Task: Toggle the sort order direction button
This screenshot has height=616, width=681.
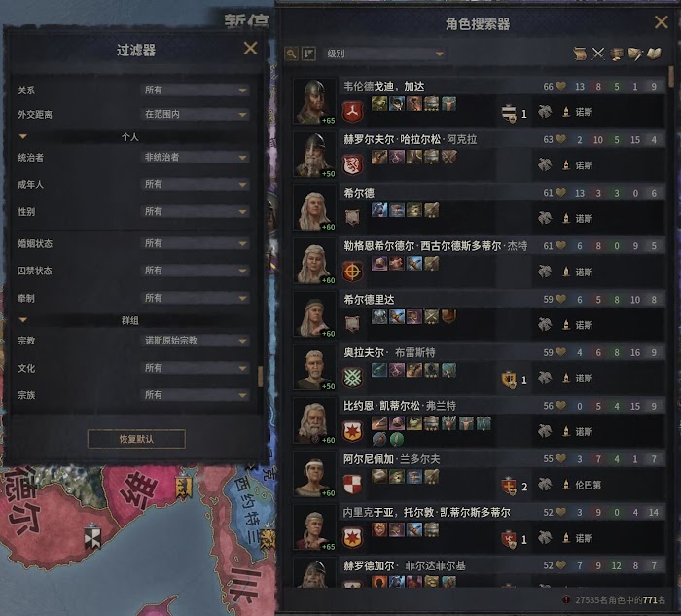Action: click(308, 54)
